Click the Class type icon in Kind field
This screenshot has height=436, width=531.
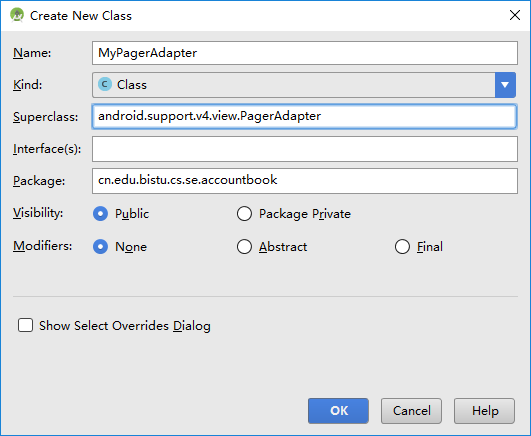[x=105, y=84]
